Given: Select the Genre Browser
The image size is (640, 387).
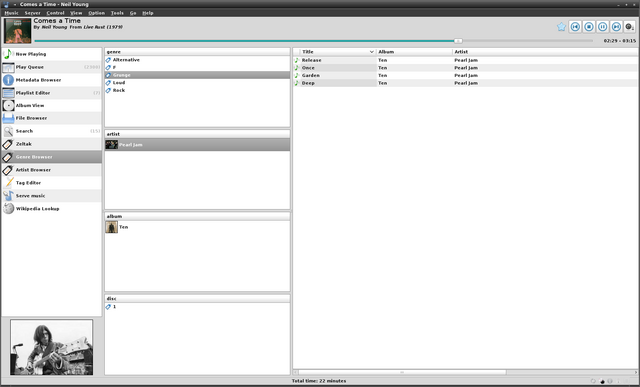Looking at the screenshot, I should tap(51, 157).
